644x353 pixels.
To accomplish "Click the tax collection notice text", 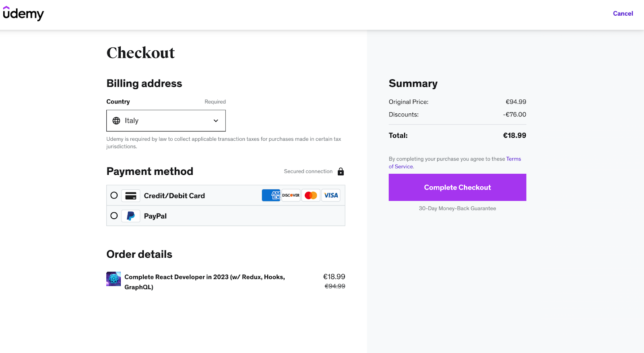I will pyautogui.click(x=223, y=143).
